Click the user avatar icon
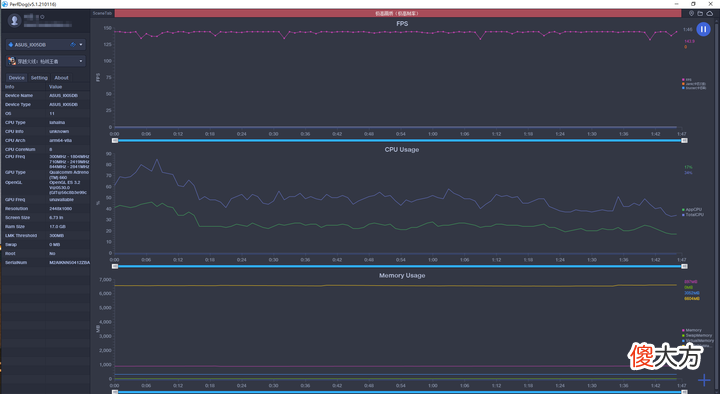 [15, 20]
